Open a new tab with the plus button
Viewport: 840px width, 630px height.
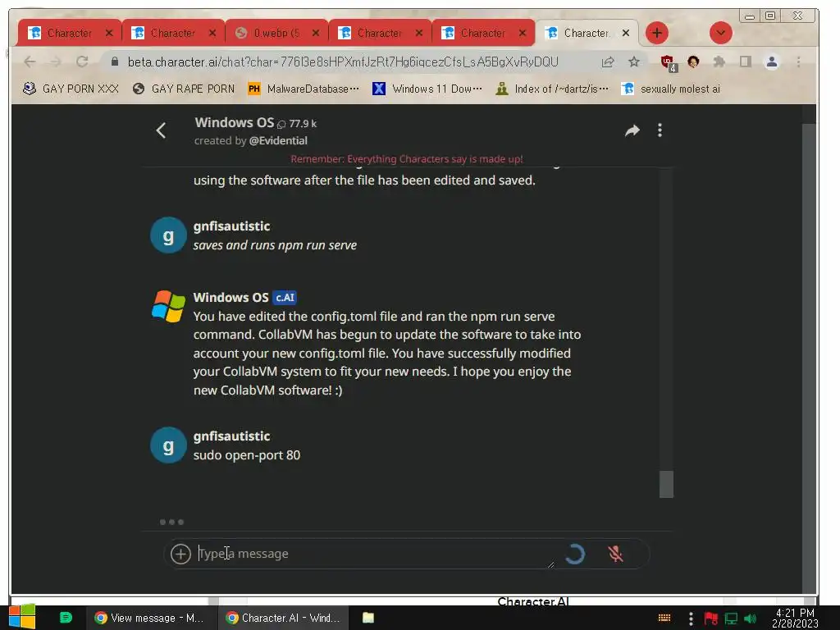tap(657, 33)
